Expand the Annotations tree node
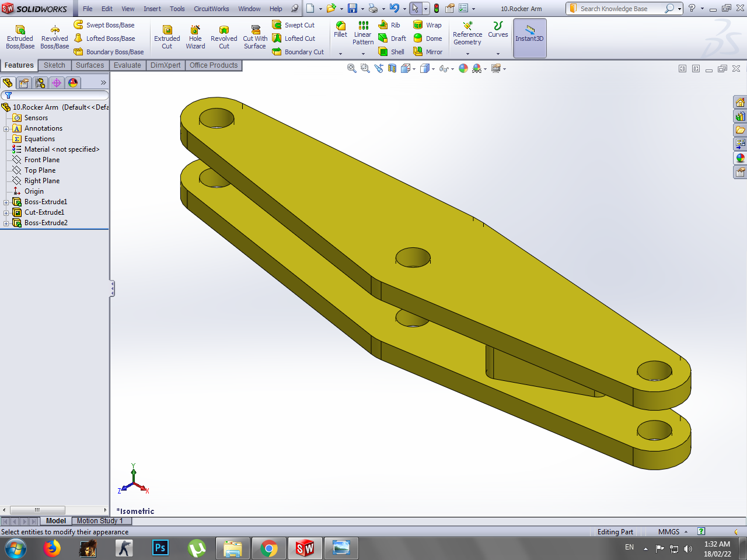The height and width of the screenshot is (560, 747). [6, 129]
